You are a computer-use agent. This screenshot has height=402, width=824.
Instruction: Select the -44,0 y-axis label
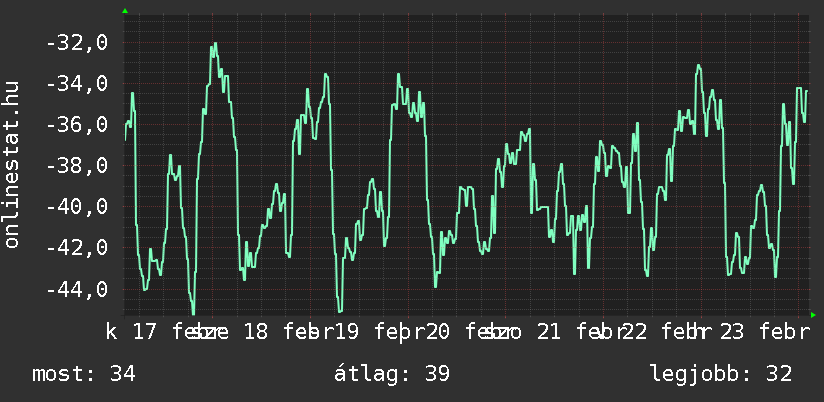77,290
